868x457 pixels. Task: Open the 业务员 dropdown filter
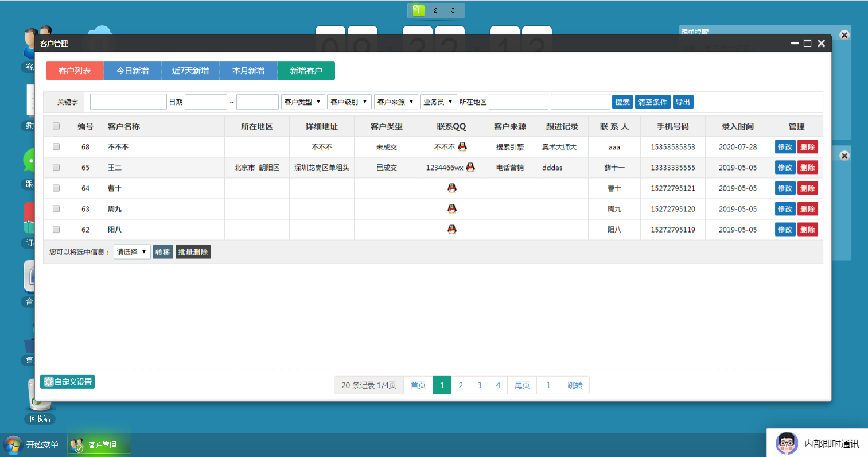[x=438, y=102]
